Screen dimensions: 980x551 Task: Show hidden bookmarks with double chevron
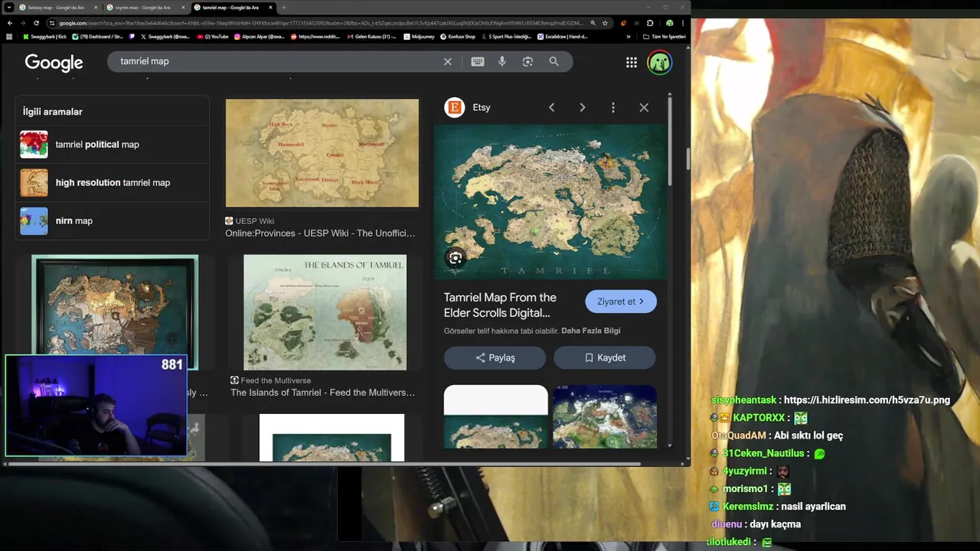click(629, 37)
